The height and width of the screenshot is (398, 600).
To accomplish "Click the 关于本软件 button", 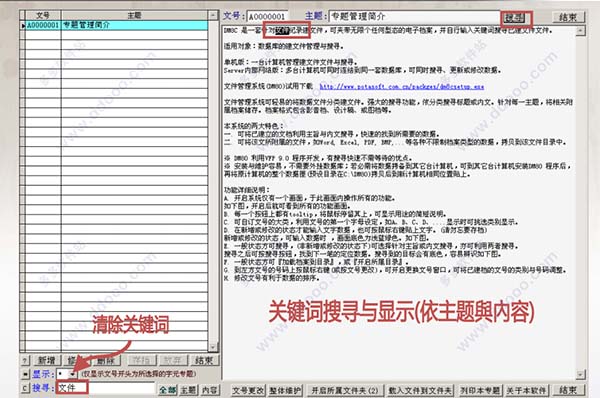I will (x=526, y=390).
